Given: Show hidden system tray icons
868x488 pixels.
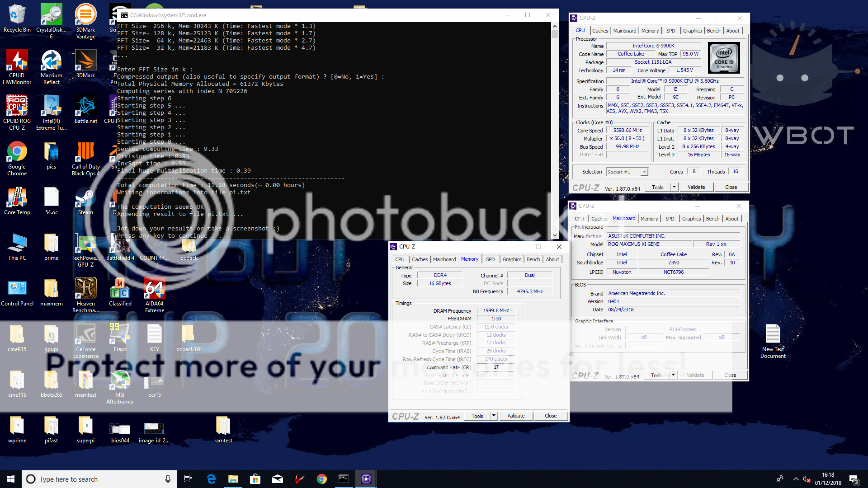Looking at the screenshot, I should (796, 479).
